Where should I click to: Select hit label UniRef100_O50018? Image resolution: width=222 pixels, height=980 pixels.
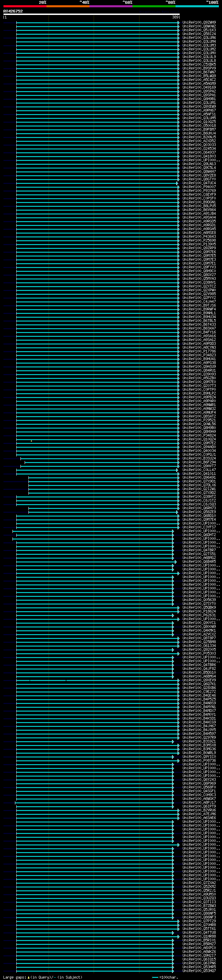click(x=199, y=125)
